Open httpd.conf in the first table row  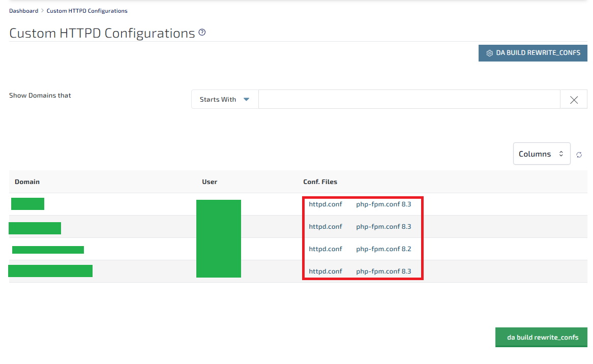(x=325, y=204)
